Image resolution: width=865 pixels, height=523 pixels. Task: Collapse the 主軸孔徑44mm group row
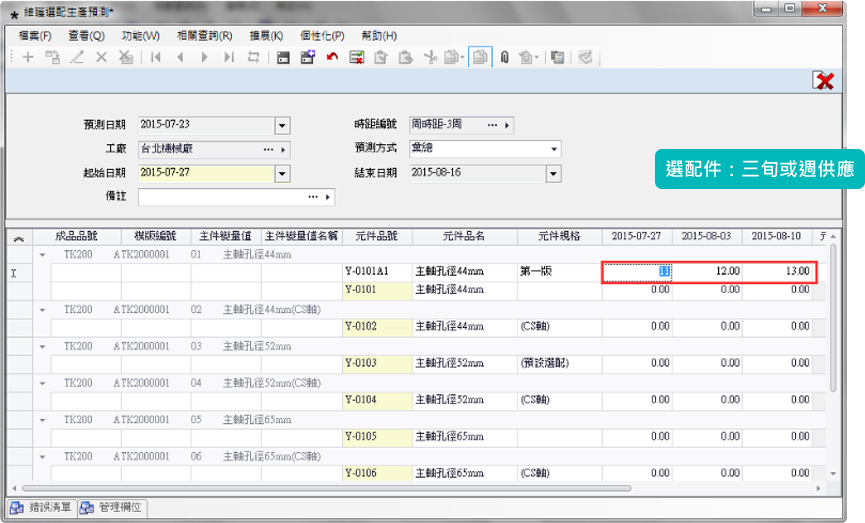coord(42,255)
